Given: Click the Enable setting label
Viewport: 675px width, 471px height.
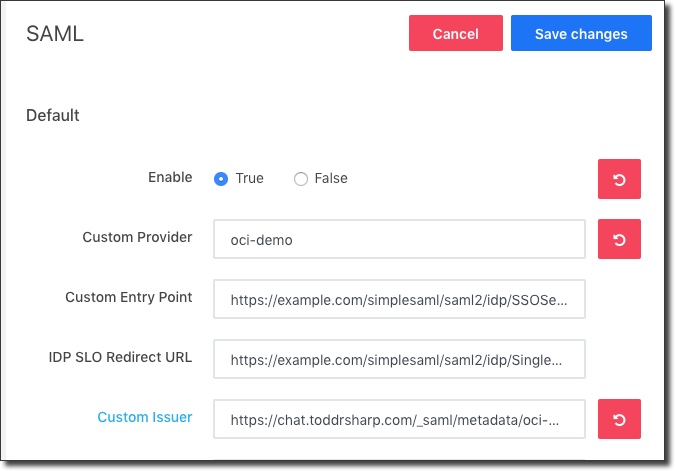Looking at the screenshot, I should [170, 177].
